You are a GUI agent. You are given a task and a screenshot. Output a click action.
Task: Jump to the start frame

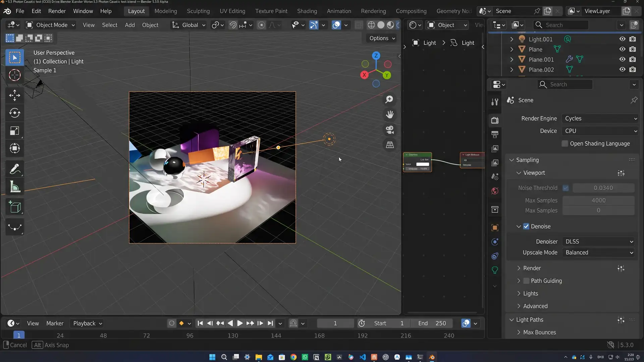[200, 323]
